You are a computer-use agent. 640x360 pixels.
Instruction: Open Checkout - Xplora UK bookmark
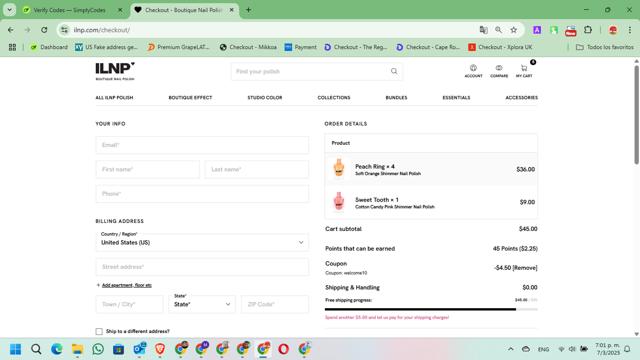500,47
